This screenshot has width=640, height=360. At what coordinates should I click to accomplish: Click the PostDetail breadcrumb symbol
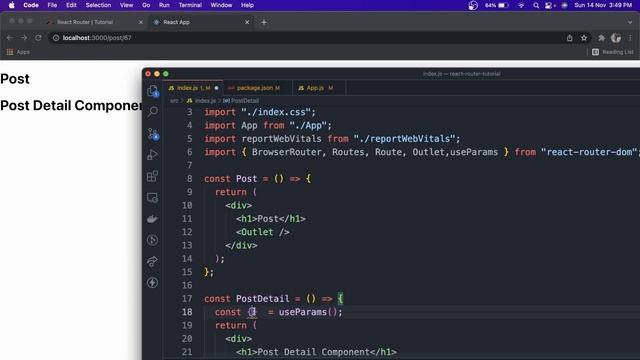click(241, 101)
